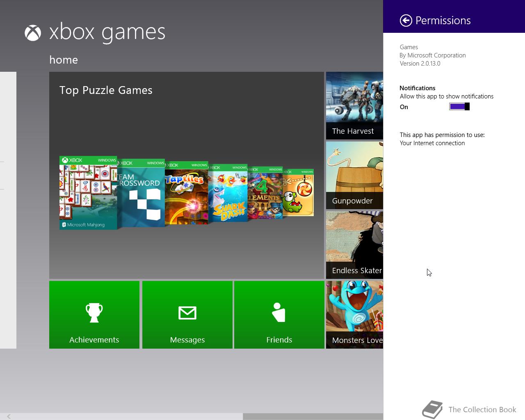Click 'Allow this app to show notifications' text

tap(447, 96)
